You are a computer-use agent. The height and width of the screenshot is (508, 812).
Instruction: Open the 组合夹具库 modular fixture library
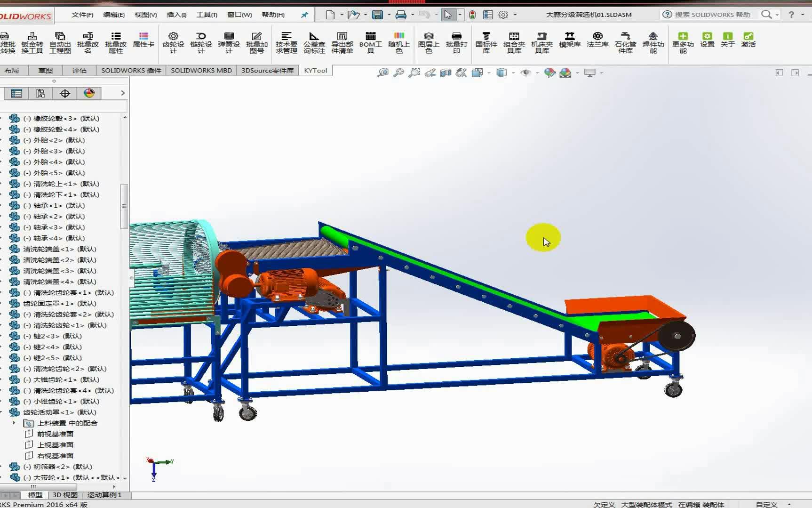(x=514, y=42)
